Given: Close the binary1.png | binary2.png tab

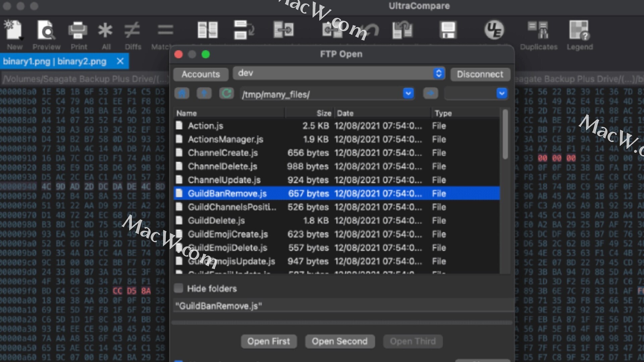Looking at the screenshot, I should 120,61.
